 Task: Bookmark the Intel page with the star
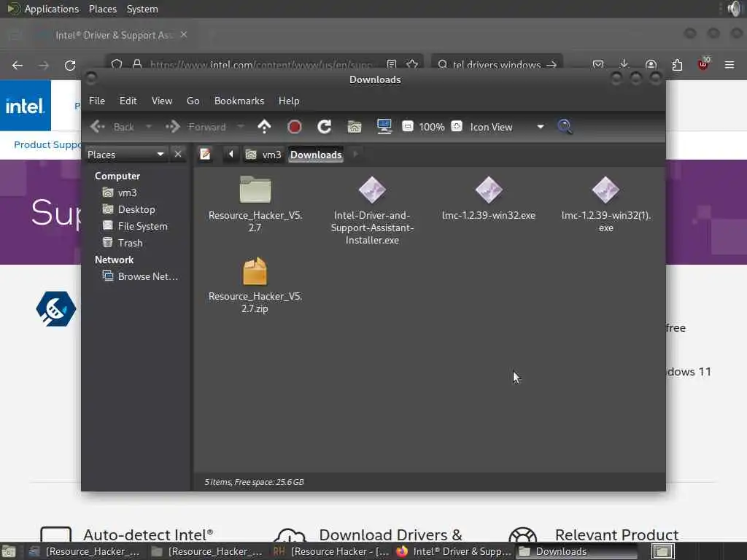413,64
